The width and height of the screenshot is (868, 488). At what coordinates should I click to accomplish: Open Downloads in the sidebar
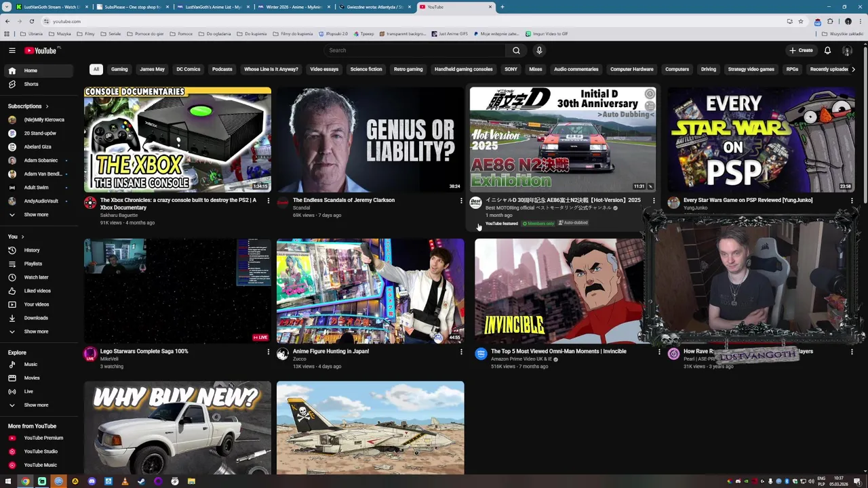pyautogui.click(x=36, y=318)
